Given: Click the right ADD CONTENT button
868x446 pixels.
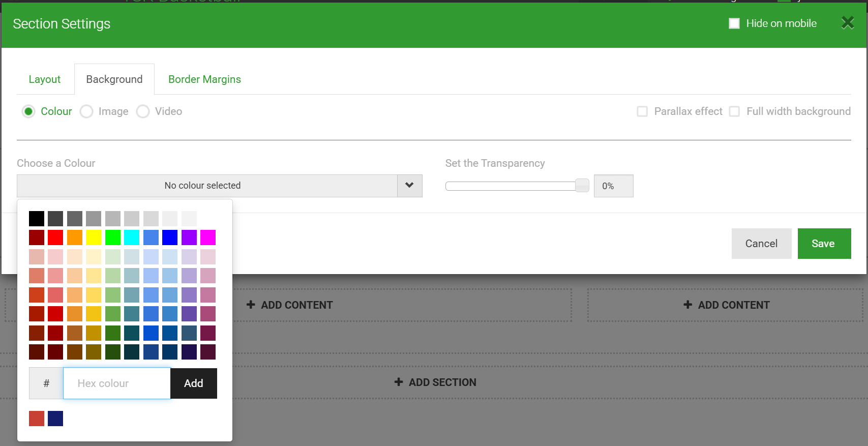Looking at the screenshot, I should [726, 305].
